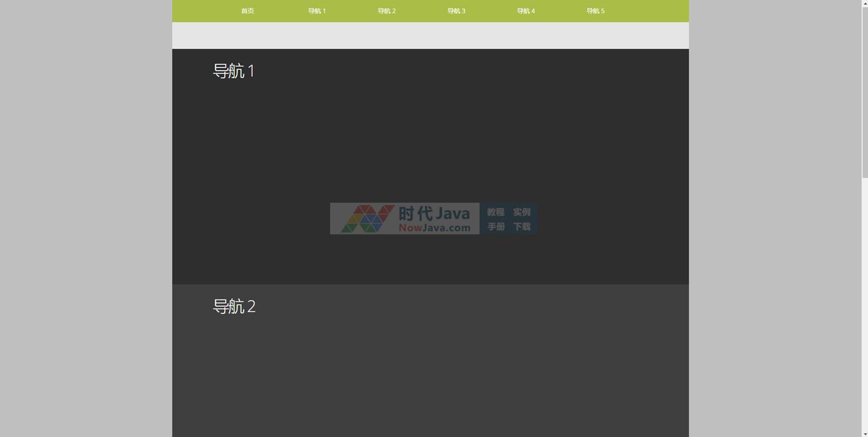Click the light gray band under the navbar

(x=430, y=35)
